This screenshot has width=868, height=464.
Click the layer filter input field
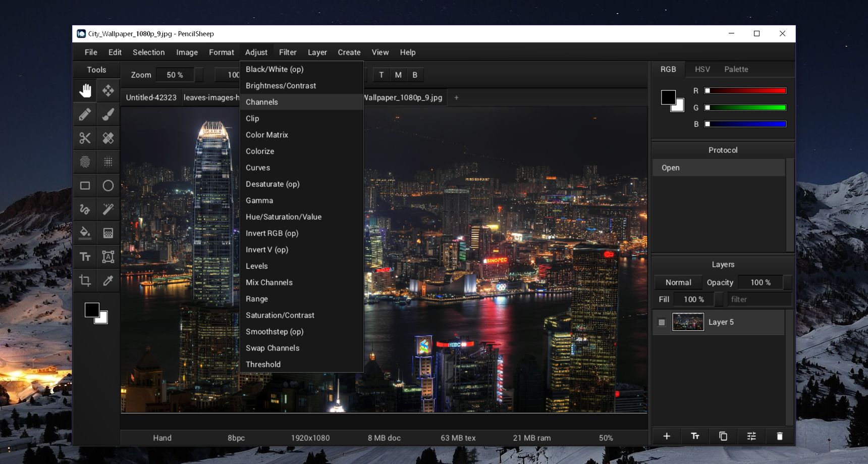coord(759,299)
